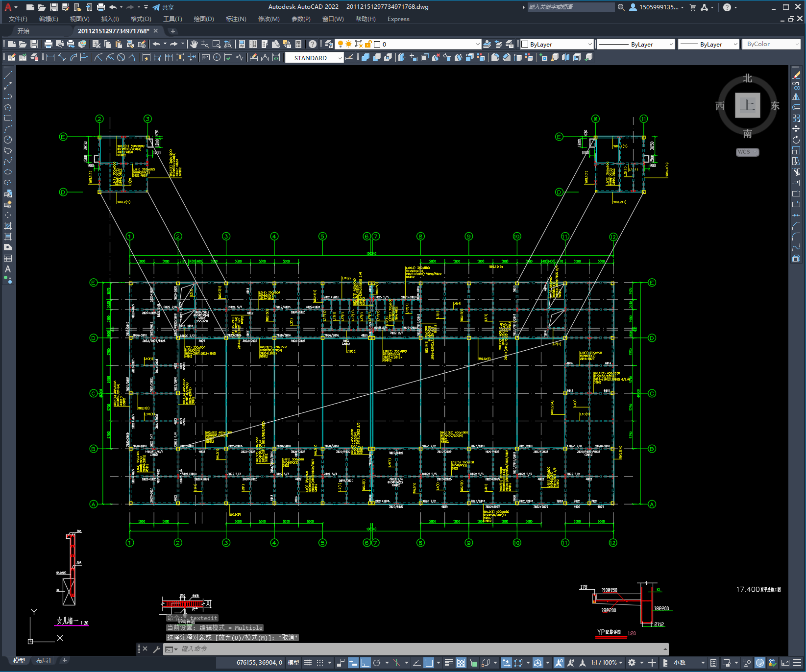Select the multiline Text tool

tap(8, 269)
